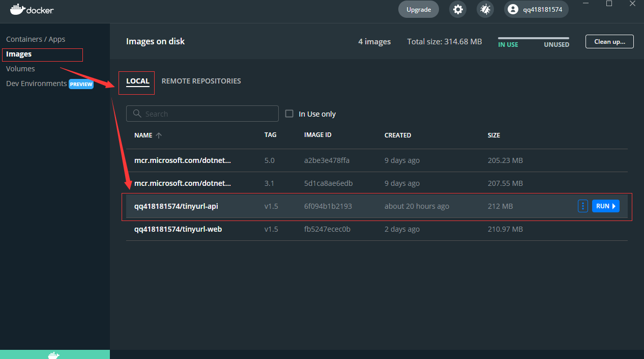Screen dimensions: 644x359
Task: Click the '2 days ago' created value
Action: tap(402, 229)
